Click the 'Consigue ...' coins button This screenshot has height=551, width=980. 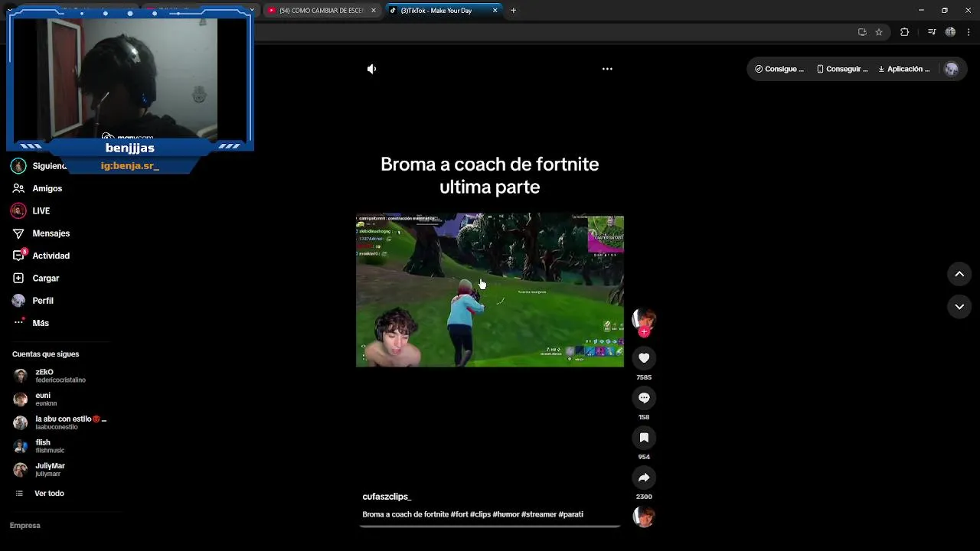tap(779, 69)
